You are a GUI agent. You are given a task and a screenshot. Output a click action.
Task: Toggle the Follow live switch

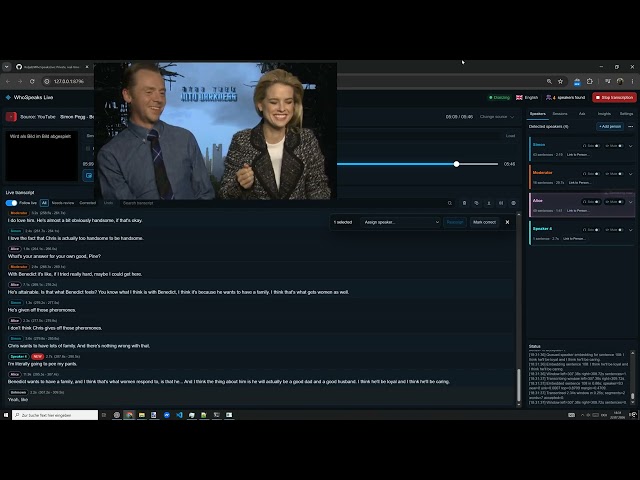pyautogui.click(x=11, y=203)
